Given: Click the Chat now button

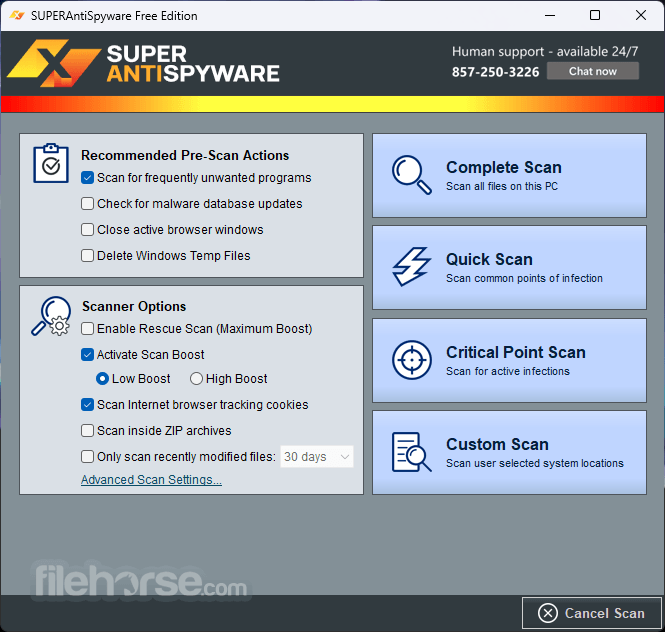Looking at the screenshot, I should [592, 71].
